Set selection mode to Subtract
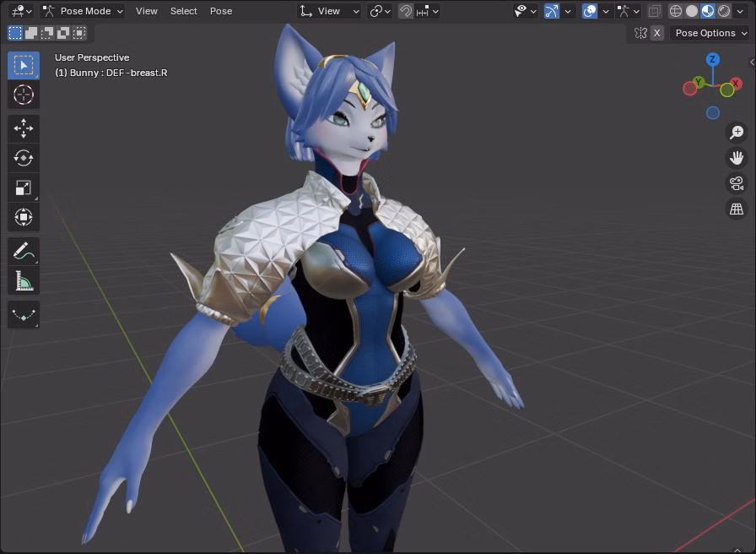This screenshot has height=554, width=756. (47, 33)
